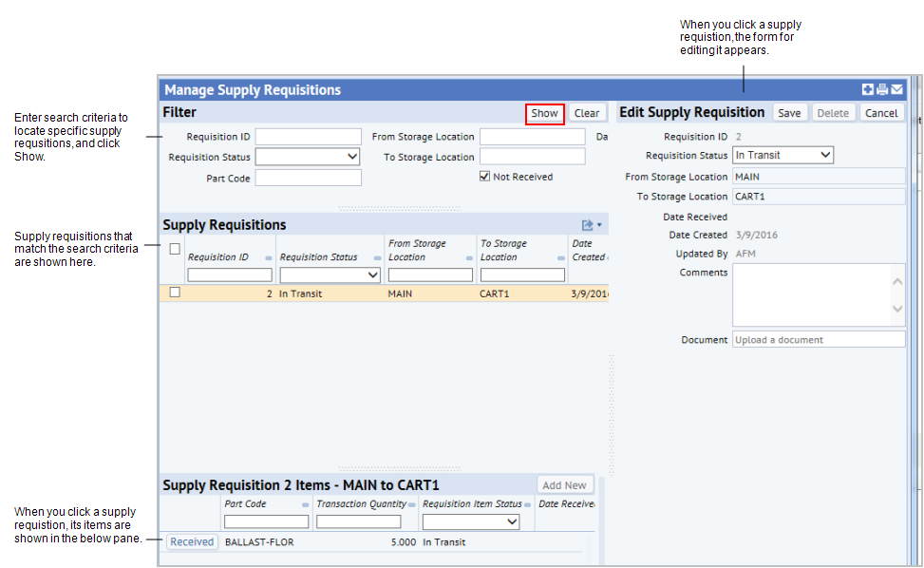
Task: Sort items by the Part Code column icon
Action: pos(304,504)
